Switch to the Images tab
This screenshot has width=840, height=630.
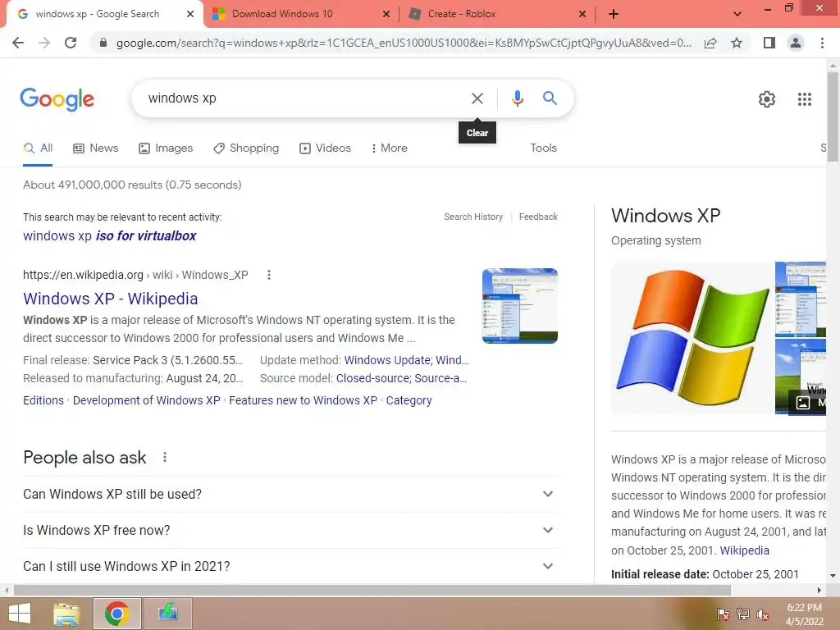[x=166, y=148]
